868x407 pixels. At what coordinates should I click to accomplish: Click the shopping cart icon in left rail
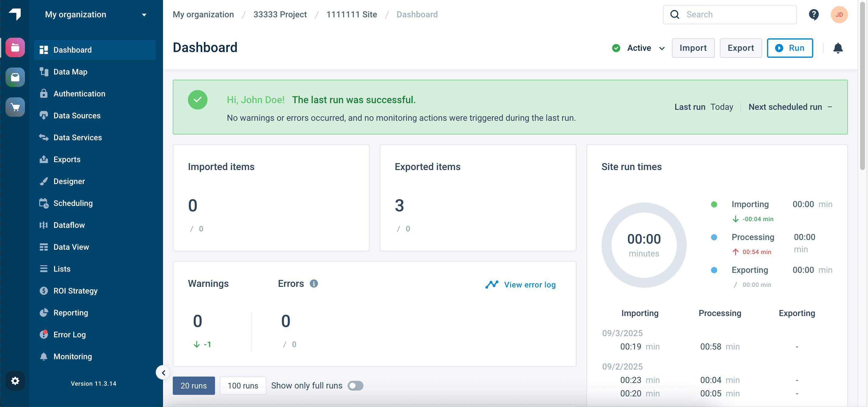click(15, 107)
